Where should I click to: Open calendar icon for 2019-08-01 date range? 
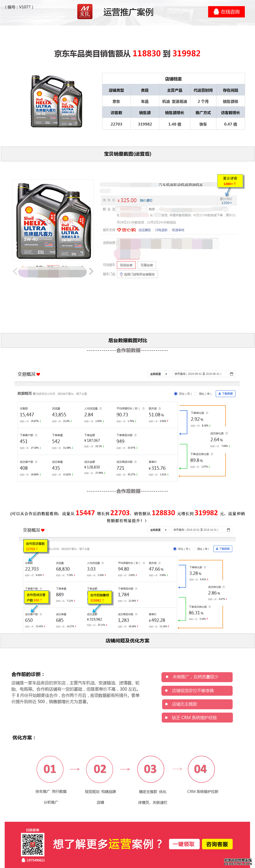click(x=231, y=374)
